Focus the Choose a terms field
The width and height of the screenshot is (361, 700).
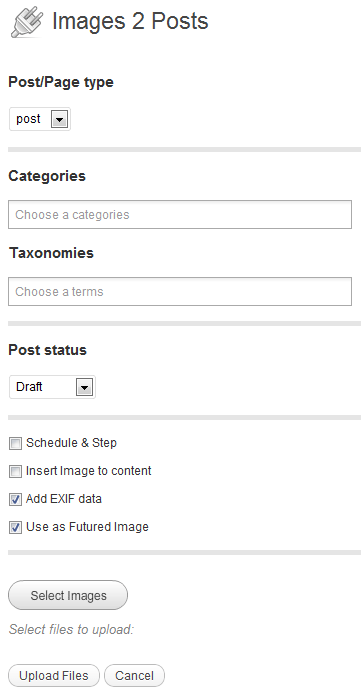(180, 292)
